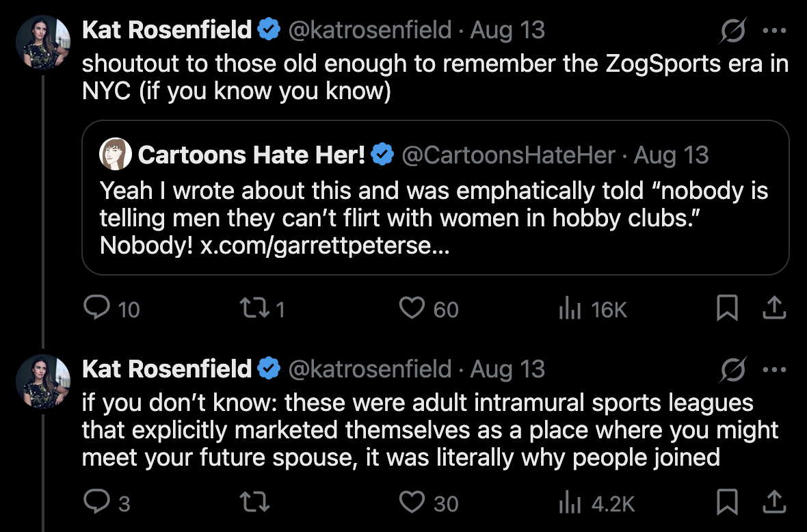Bookmark the second tweet

727,502
